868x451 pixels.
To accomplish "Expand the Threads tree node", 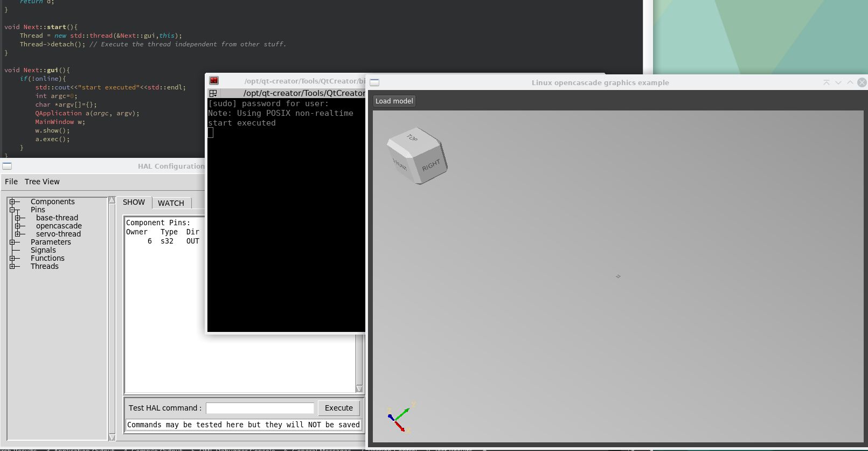I will pos(12,267).
